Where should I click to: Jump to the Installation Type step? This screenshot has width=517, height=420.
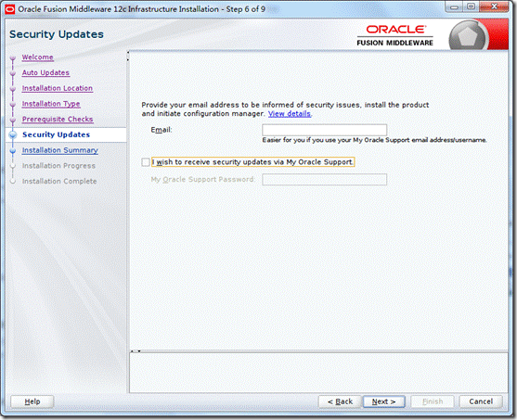tap(51, 104)
